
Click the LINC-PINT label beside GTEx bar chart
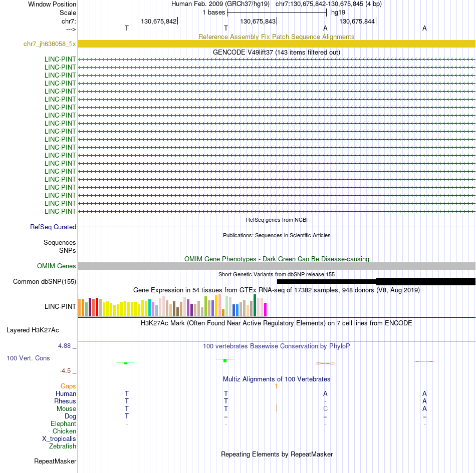[60, 306]
